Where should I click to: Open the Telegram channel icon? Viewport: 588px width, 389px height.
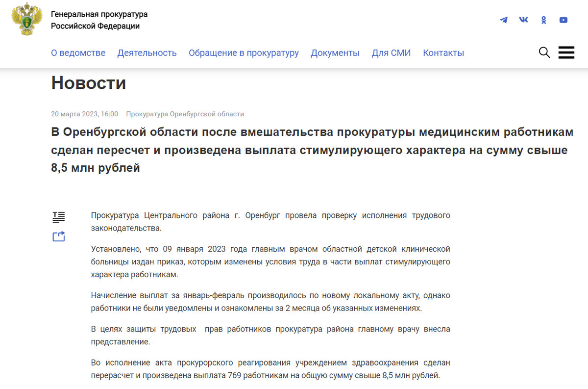pos(504,20)
